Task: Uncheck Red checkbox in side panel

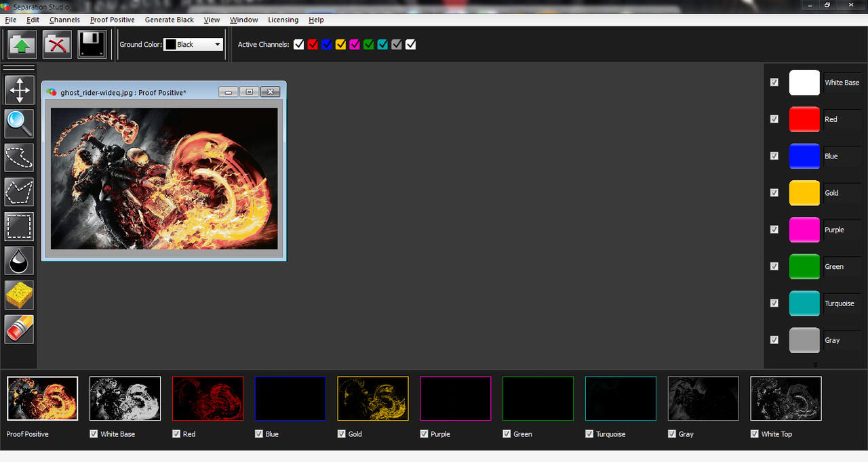Action: pyautogui.click(x=774, y=119)
